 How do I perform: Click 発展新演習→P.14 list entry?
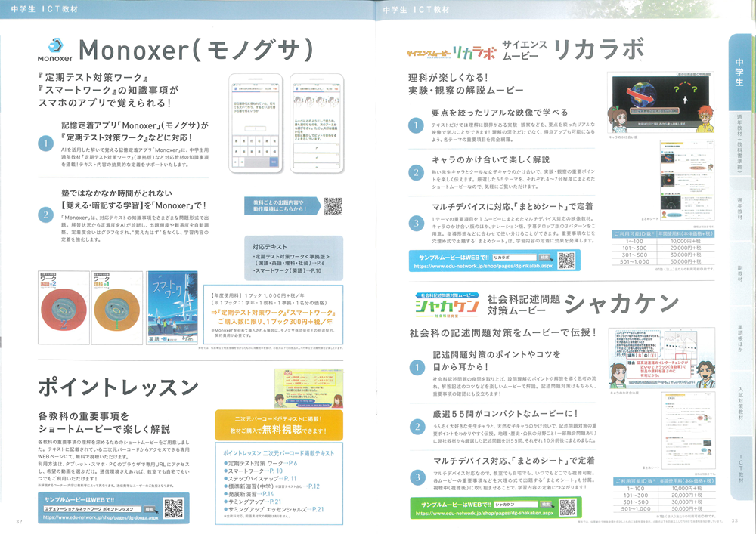tap(249, 494)
